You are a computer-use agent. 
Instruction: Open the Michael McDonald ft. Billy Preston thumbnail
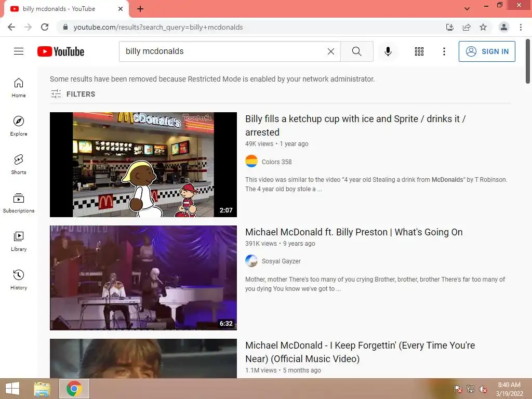[143, 278]
